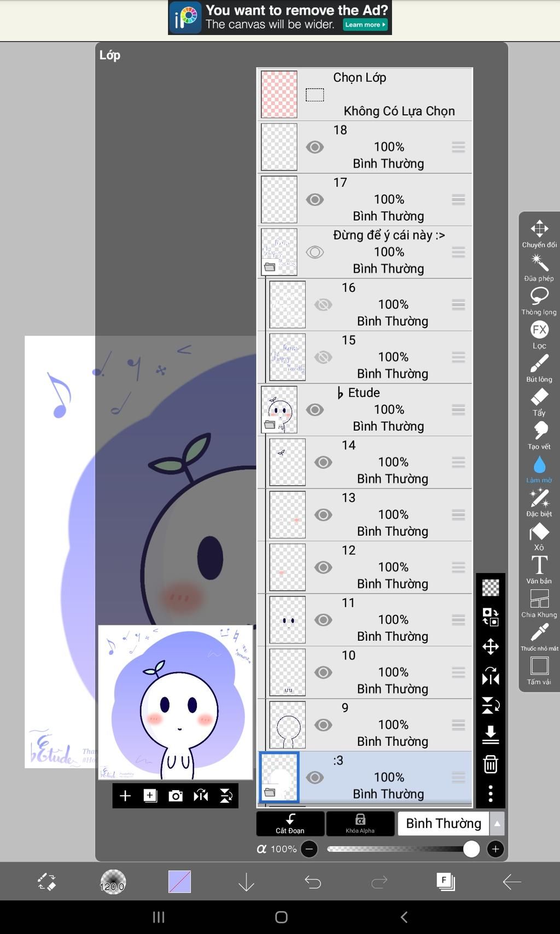The width and height of the screenshot is (560, 934).
Task: Select the Tạo vết smudge tool
Action: coord(539,436)
